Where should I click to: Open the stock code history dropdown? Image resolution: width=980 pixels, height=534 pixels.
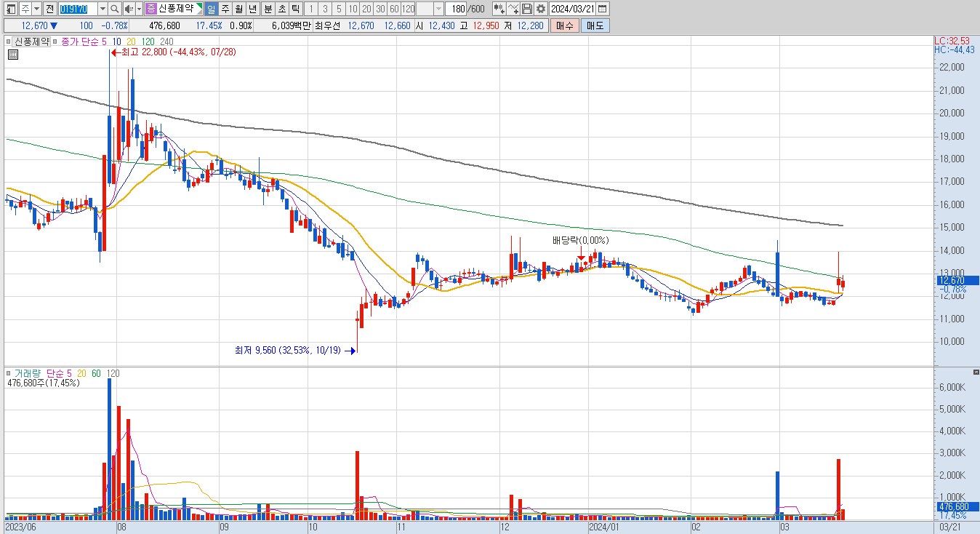click(102, 9)
